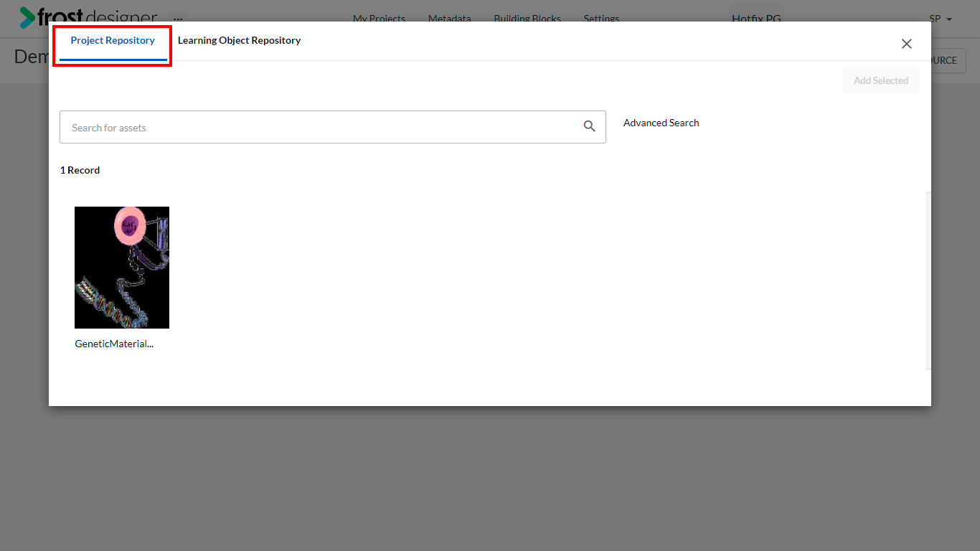Open the Advanced Search link
Image resolution: width=980 pixels, height=551 pixels.
click(661, 123)
